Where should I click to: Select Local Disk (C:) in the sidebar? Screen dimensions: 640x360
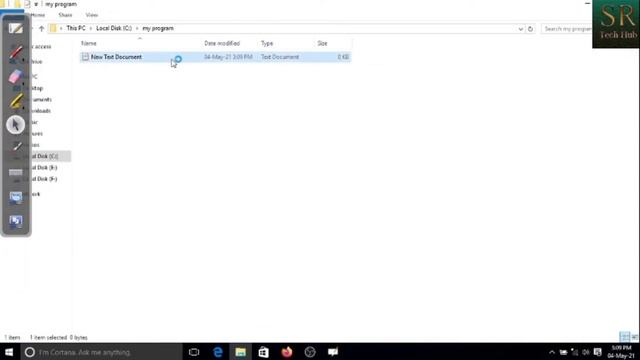click(x=44, y=156)
